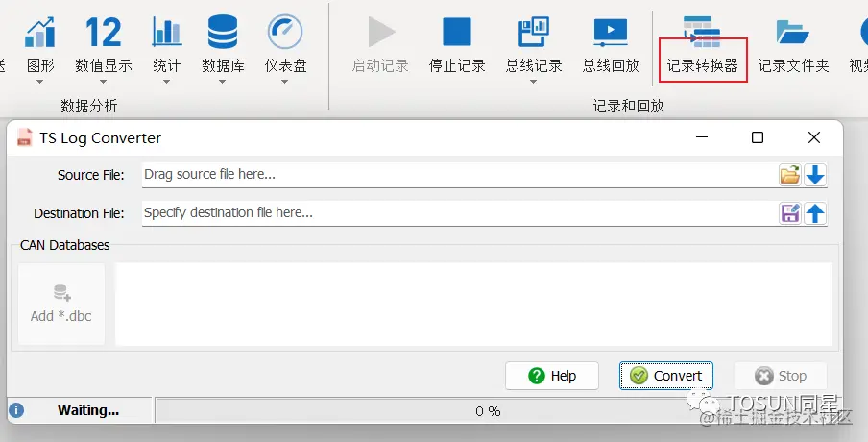Screen dimensions: 868x442
Task: Click the Convert button
Action: pos(666,376)
